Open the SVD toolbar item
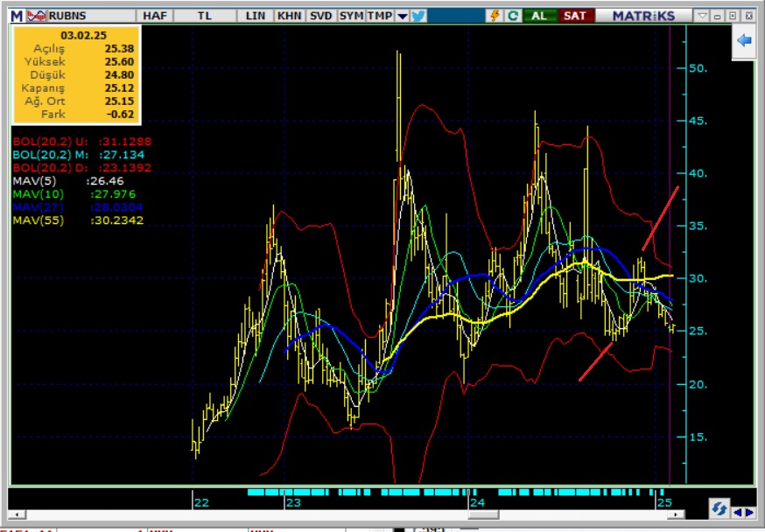765x532 pixels. 320,16
